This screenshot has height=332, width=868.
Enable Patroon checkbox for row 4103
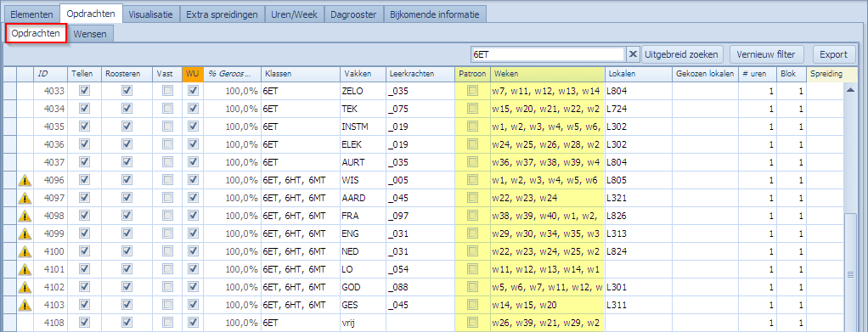[472, 305]
